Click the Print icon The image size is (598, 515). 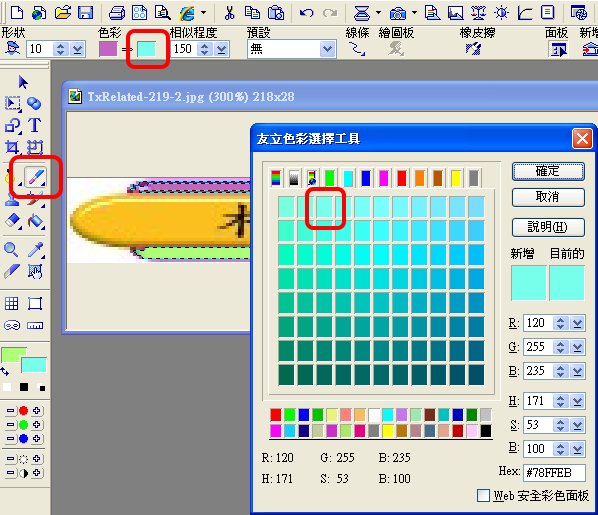pos(117,13)
